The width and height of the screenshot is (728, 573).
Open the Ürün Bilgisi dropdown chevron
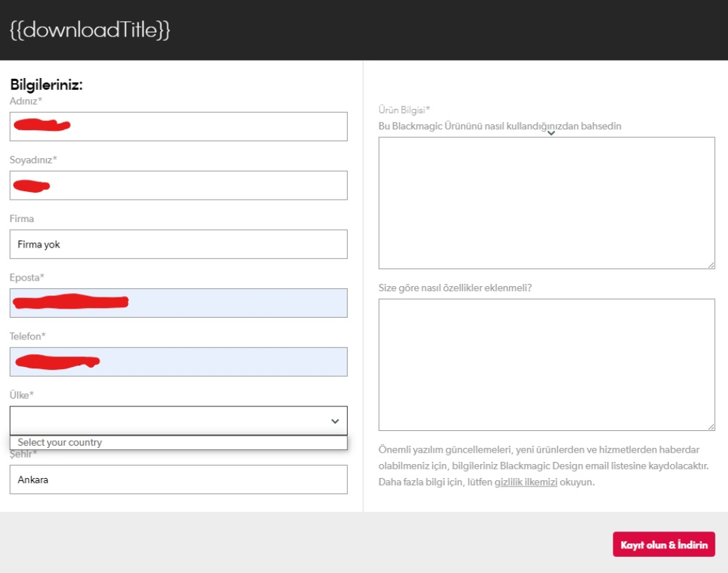pyautogui.click(x=551, y=133)
